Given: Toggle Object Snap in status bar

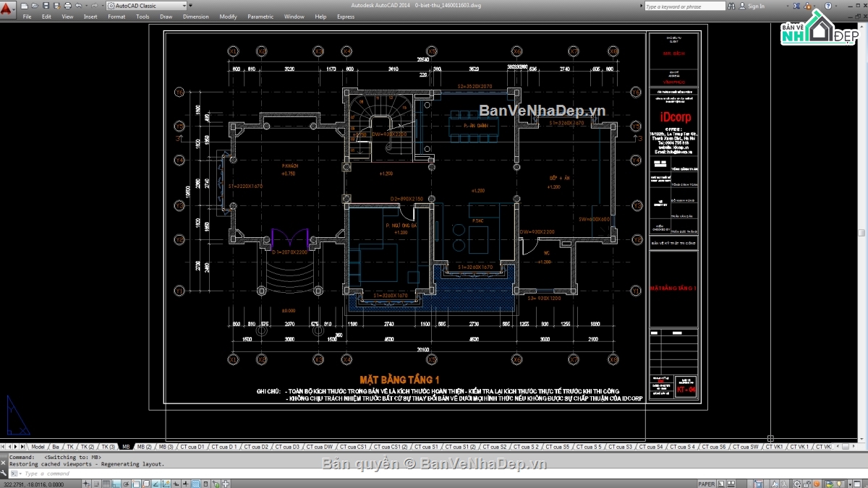Looking at the screenshot, I should [x=136, y=484].
